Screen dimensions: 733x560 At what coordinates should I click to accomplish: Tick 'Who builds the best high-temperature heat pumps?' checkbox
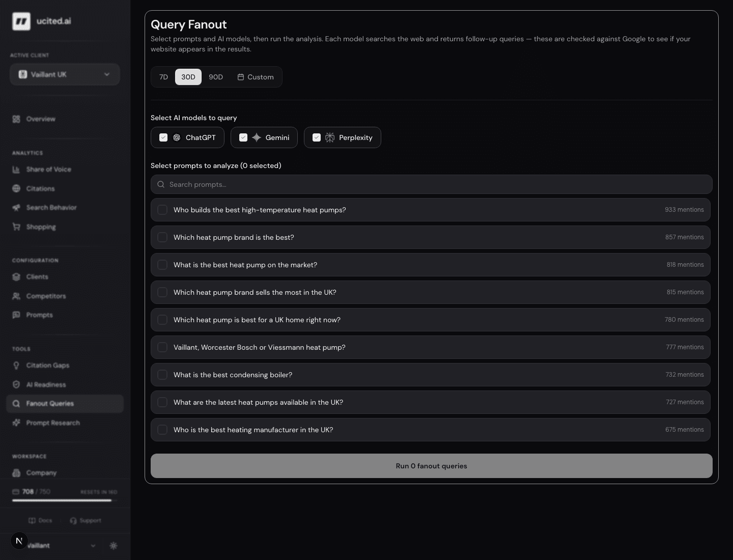click(x=162, y=210)
